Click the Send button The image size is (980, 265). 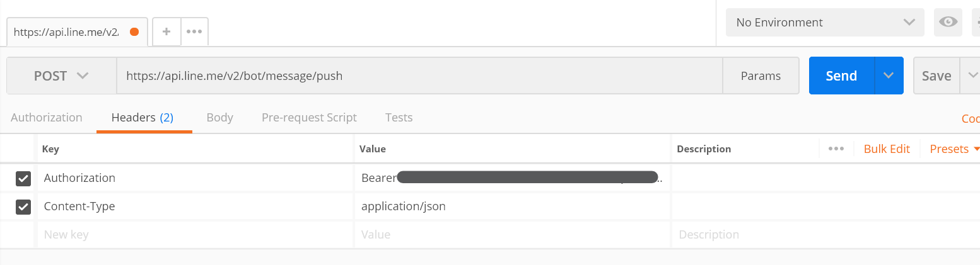[x=841, y=76]
